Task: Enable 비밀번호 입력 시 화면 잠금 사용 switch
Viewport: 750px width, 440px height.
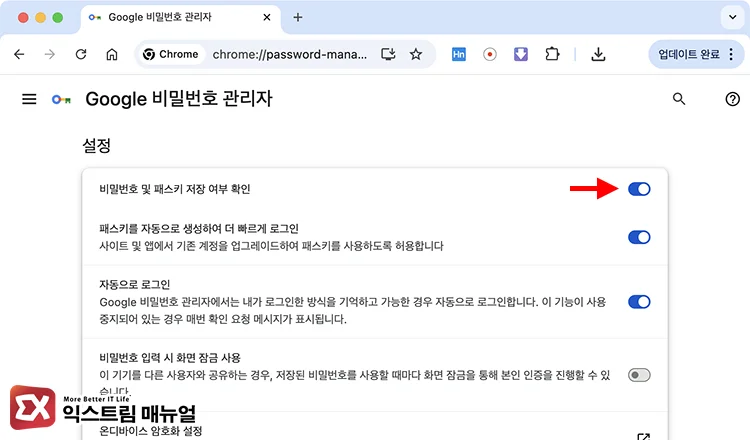Action: pos(639,375)
